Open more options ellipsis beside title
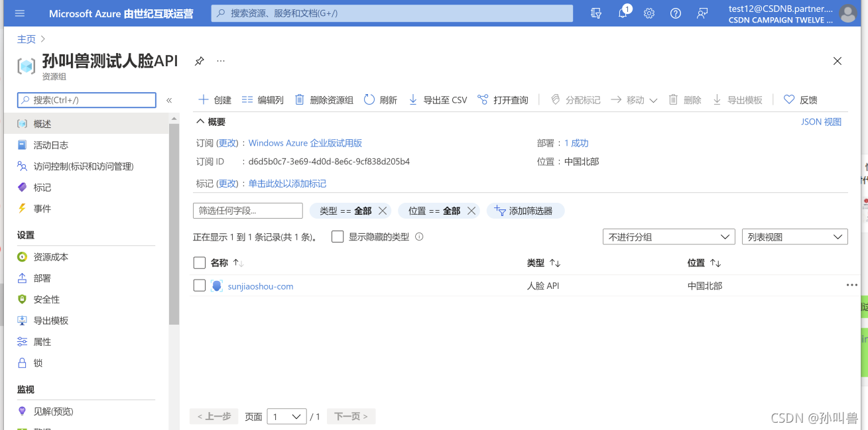 [221, 61]
